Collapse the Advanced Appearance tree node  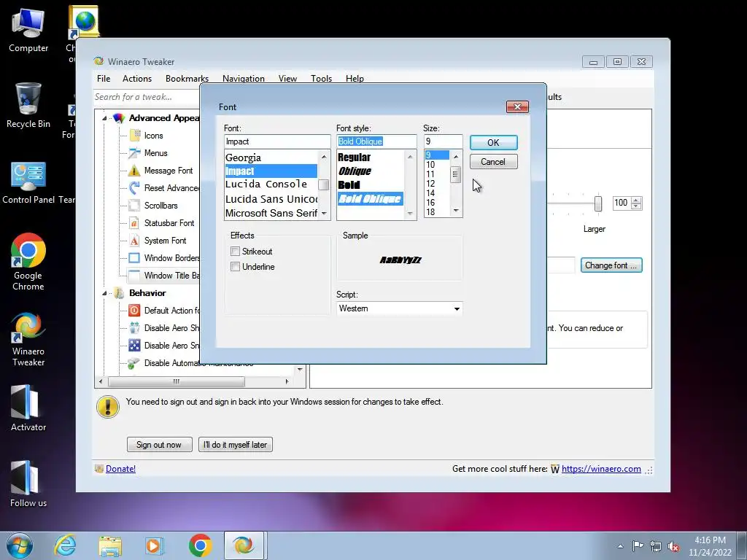[x=104, y=119]
